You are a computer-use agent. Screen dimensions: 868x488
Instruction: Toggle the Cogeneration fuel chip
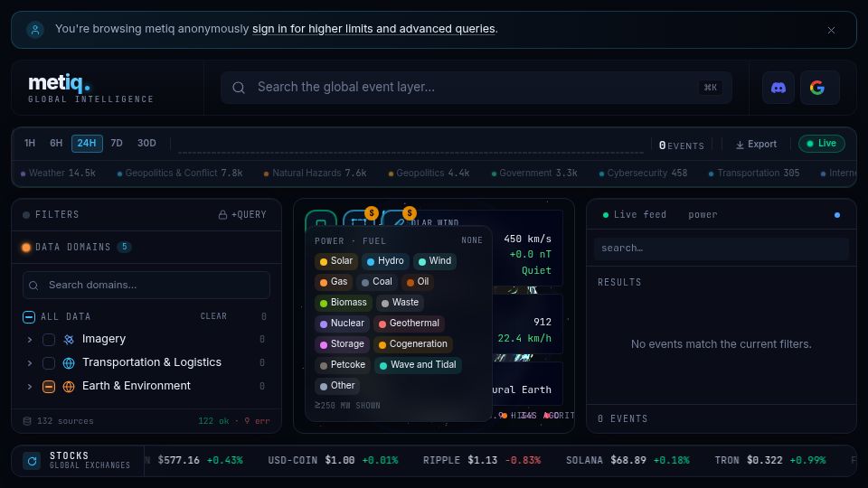click(413, 344)
